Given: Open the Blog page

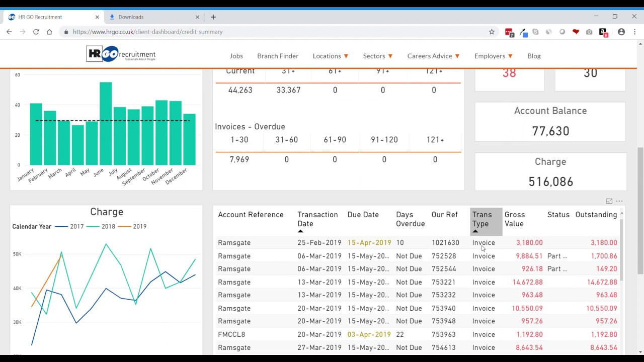Looking at the screenshot, I should (x=534, y=56).
